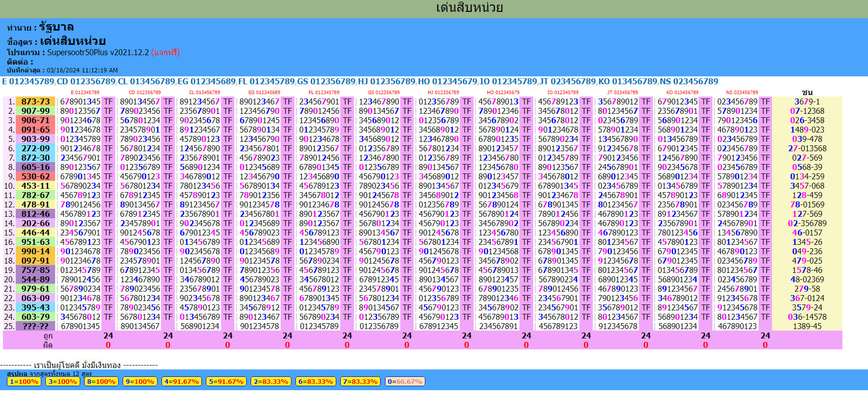Image resolution: width=868 pixels, height=402 pixels.
Task: Open the 'E 012345789' formula link
Action: coord(28,81)
